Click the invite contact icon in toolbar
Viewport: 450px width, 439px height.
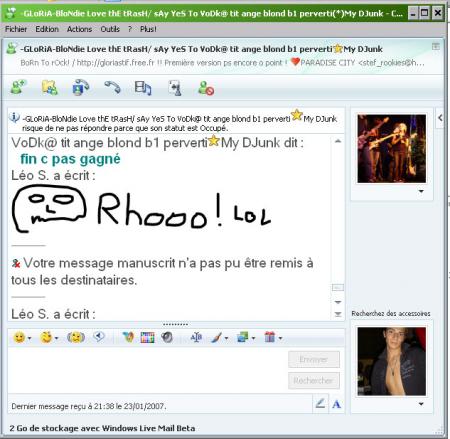point(18,88)
